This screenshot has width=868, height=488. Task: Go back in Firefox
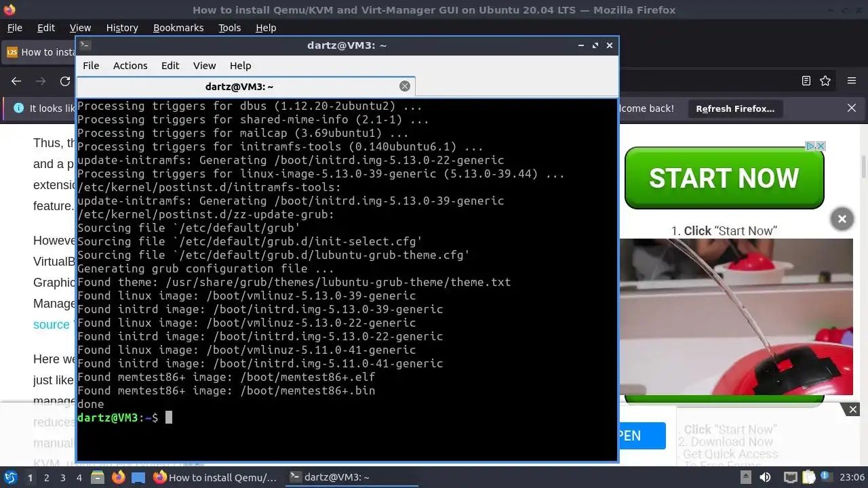tap(16, 81)
